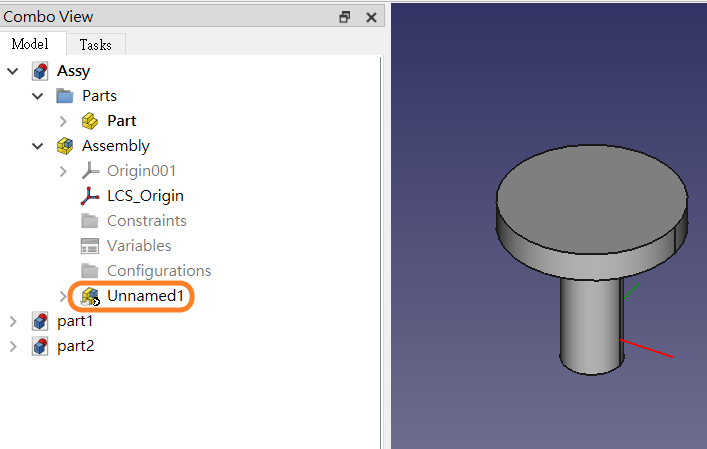The height and width of the screenshot is (449, 707).
Task: Click the red X axis line
Action: [647, 348]
